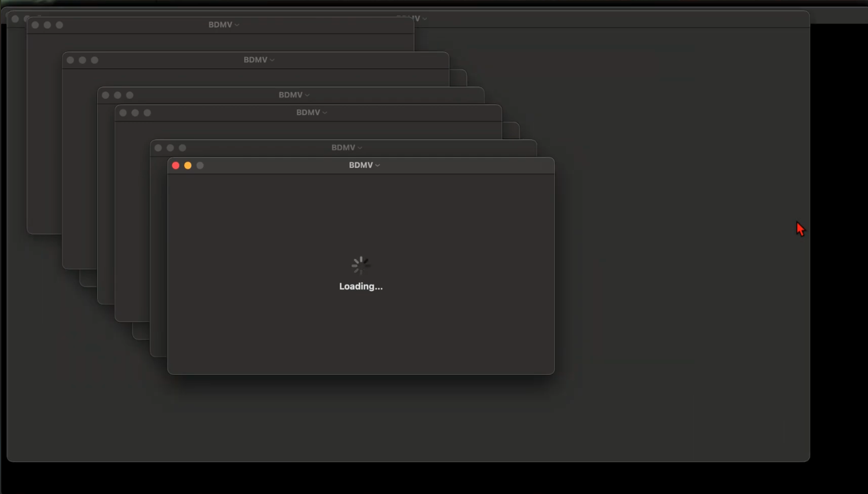868x494 pixels.
Task: Click zoom dot of window directly behind active one
Action: pyautogui.click(x=182, y=148)
